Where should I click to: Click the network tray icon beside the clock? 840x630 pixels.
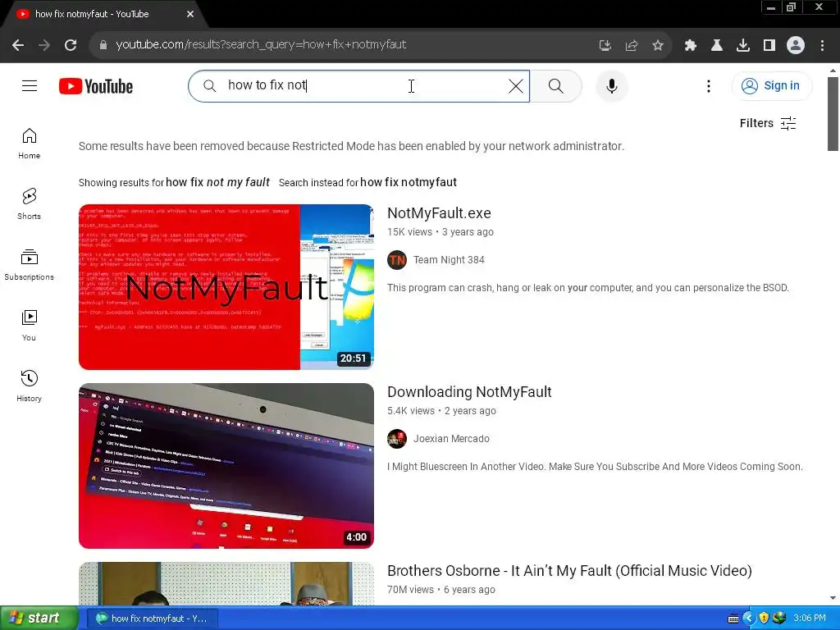[779, 619]
